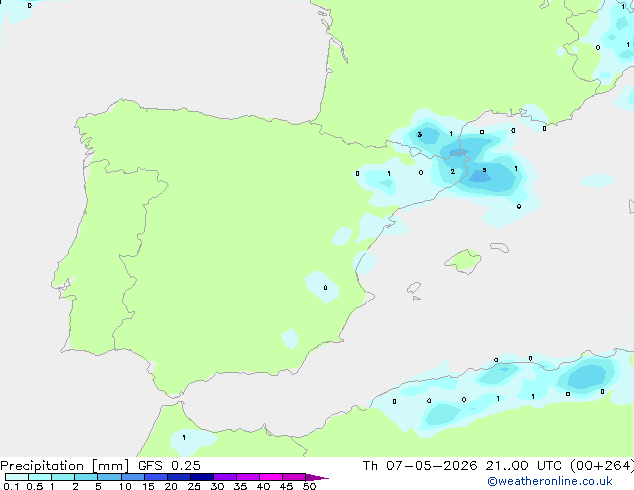
Task: Pick the 2–5 mm legend swatch
Action: 86,477
